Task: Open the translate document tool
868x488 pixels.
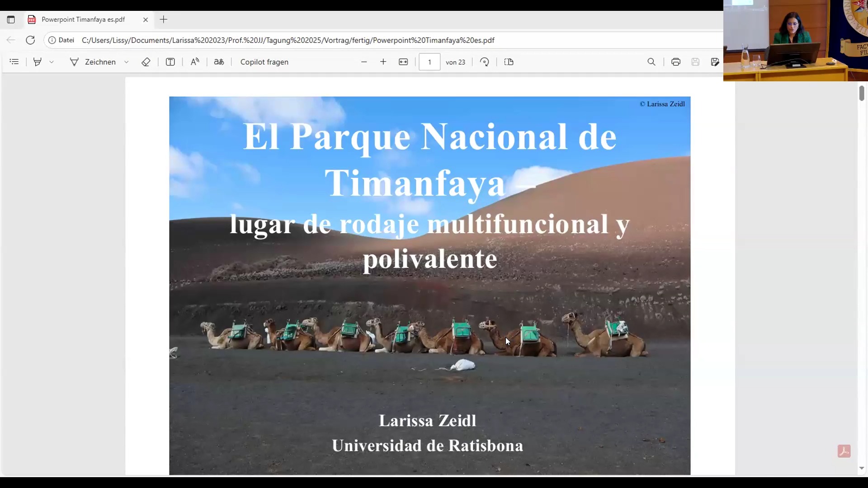Action: point(219,62)
